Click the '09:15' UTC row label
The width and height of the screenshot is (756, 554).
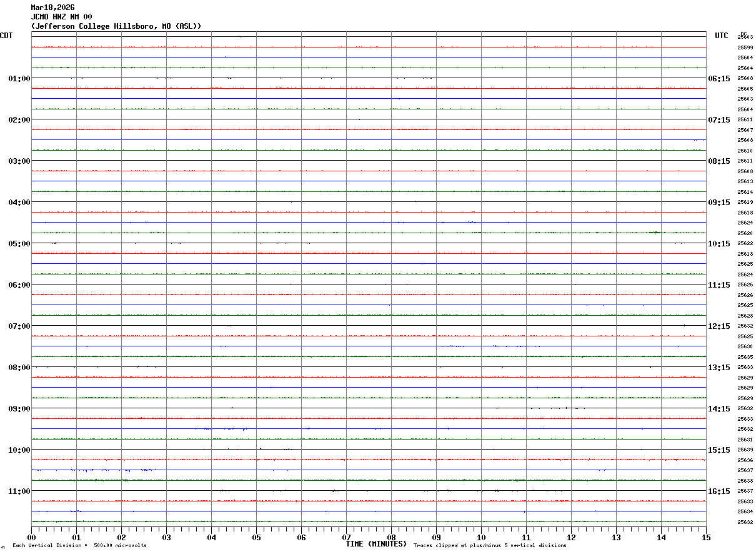point(719,203)
